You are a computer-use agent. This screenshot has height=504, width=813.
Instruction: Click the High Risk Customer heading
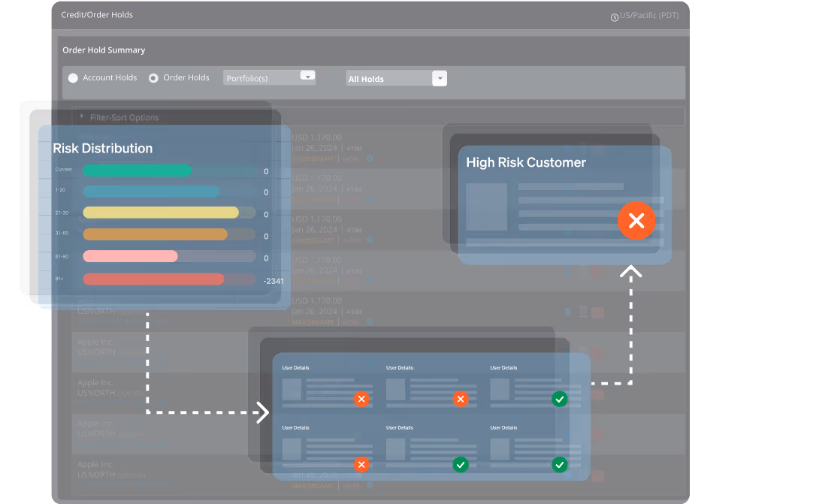click(x=526, y=162)
